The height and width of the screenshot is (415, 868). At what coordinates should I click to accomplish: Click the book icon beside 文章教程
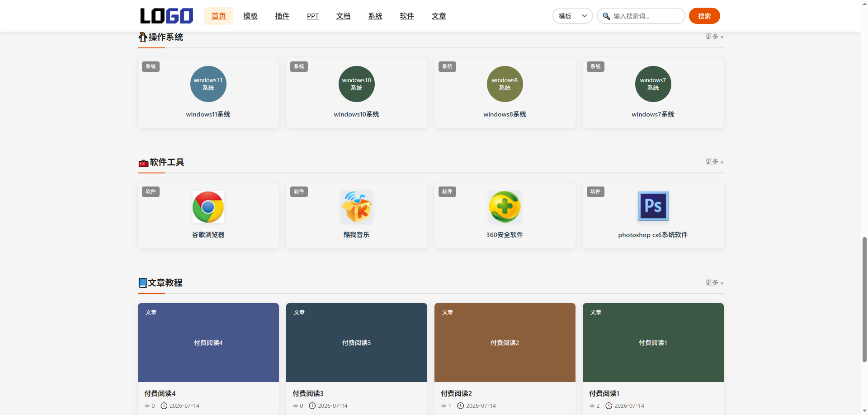coord(143,283)
